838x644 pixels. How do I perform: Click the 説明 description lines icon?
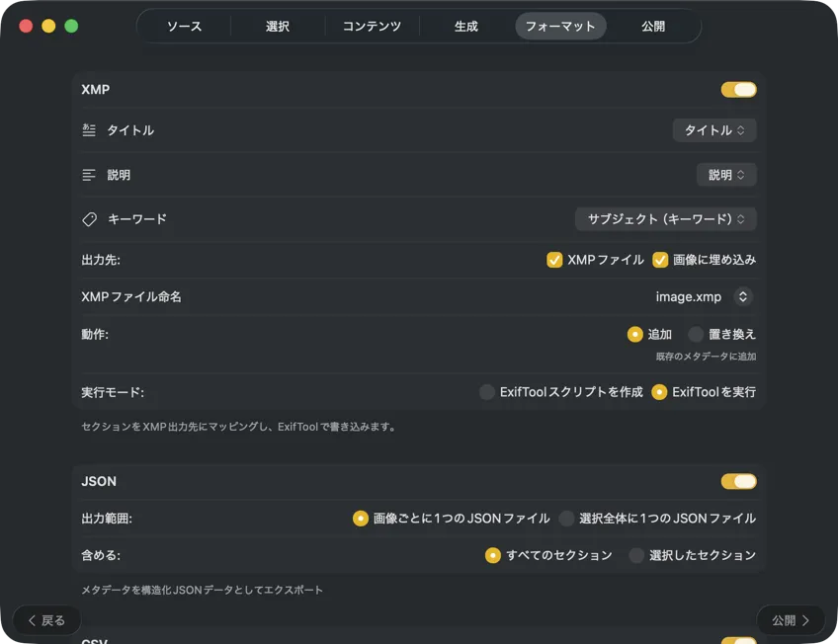[89, 174]
